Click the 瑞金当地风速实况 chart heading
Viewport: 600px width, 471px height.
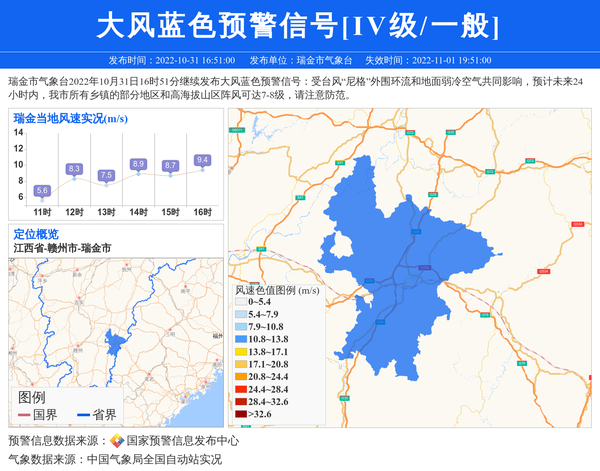tap(69, 118)
